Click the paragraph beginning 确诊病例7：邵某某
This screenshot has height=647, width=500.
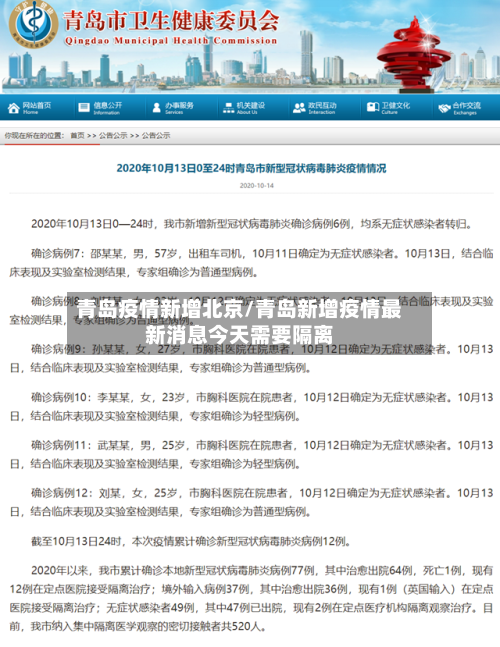click(251, 263)
